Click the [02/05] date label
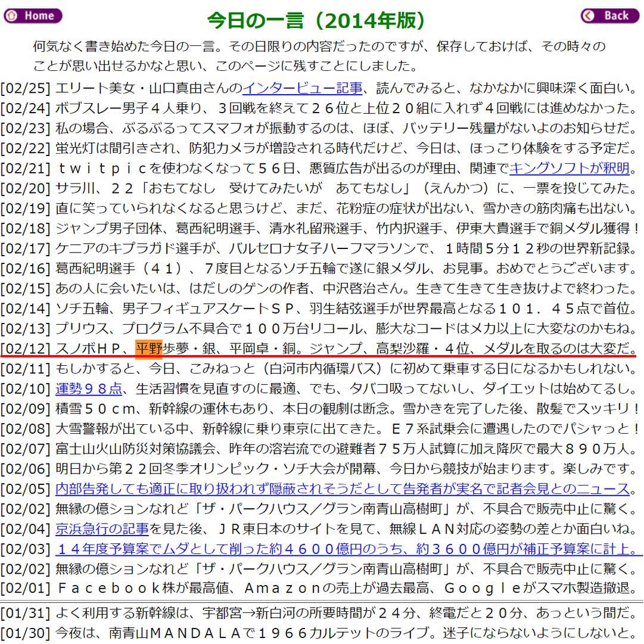This screenshot has height=644, width=644. [x=26, y=489]
